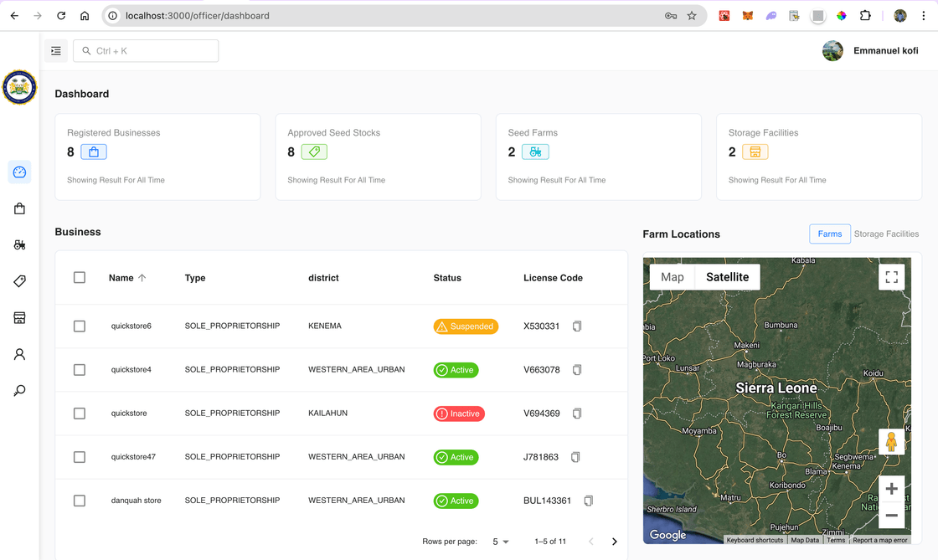Go to next table page

(x=615, y=542)
